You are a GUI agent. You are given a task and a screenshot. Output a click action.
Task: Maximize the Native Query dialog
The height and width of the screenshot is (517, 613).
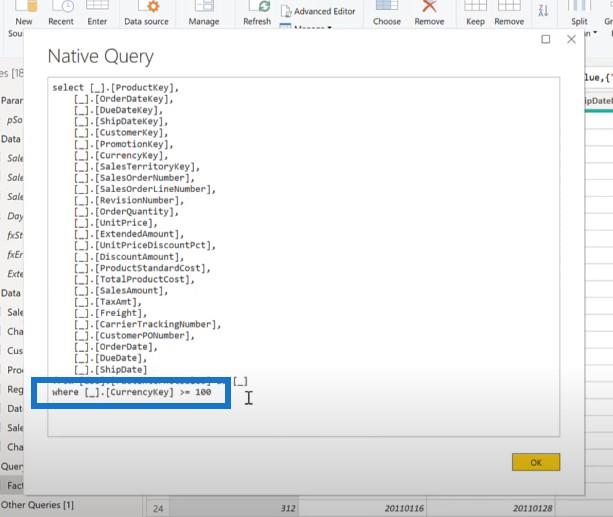point(546,39)
